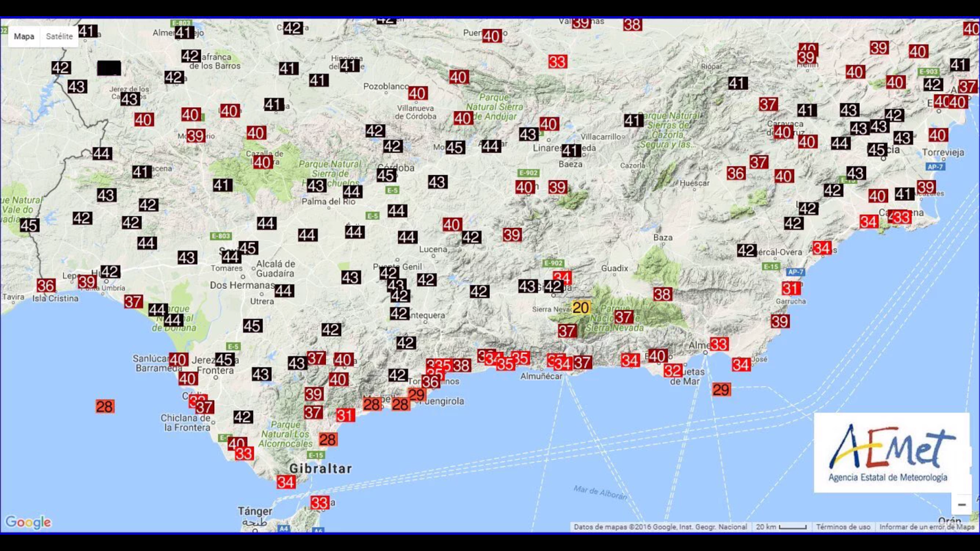Select the Mapa view tab

pyautogui.click(x=23, y=36)
